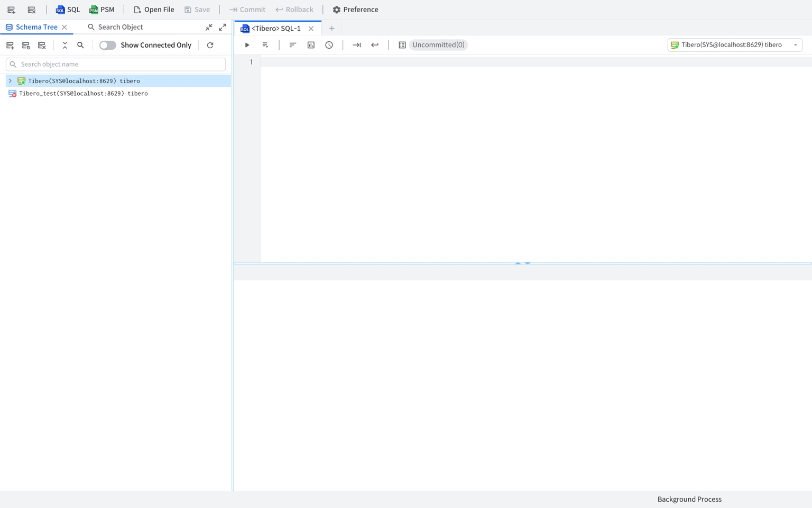The image size is (812, 508).
Task: Open a new SQL editor from top toolbar
Action: [x=68, y=10]
